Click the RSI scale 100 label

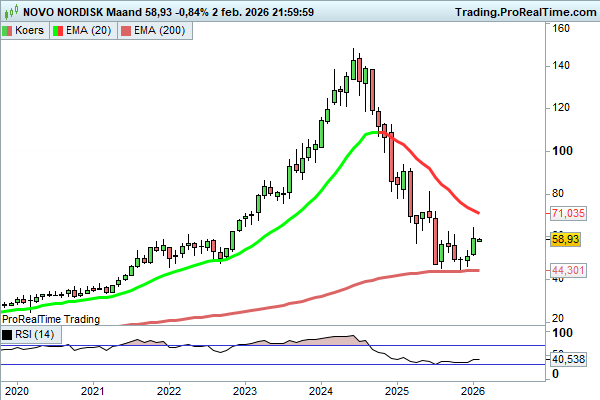562,333
